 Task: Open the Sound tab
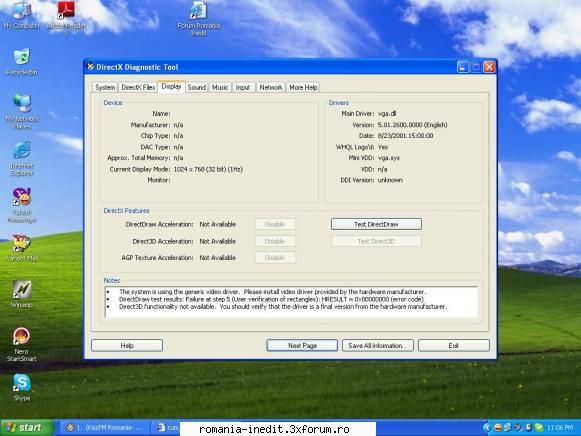(196, 87)
